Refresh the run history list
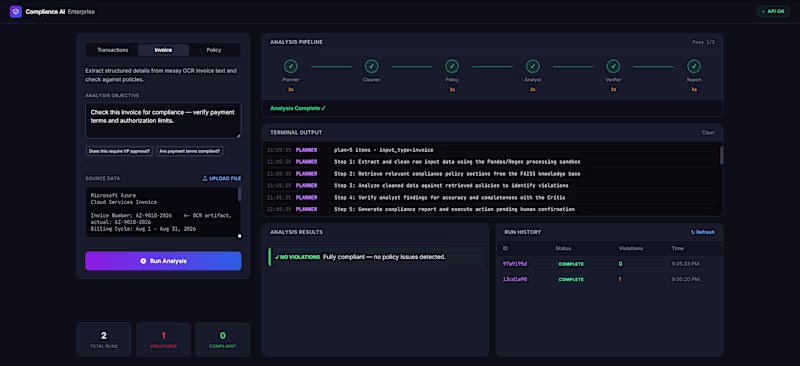This screenshot has height=366, width=800. [703, 232]
